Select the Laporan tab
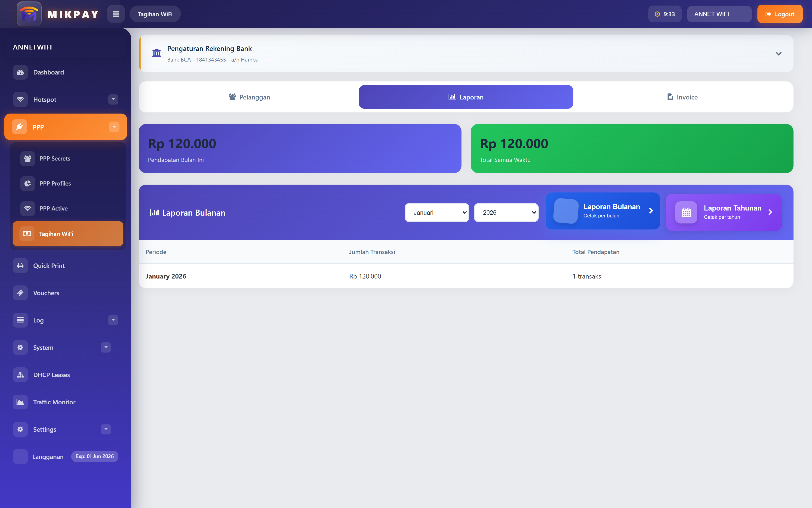The height and width of the screenshot is (508, 812). [466, 97]
